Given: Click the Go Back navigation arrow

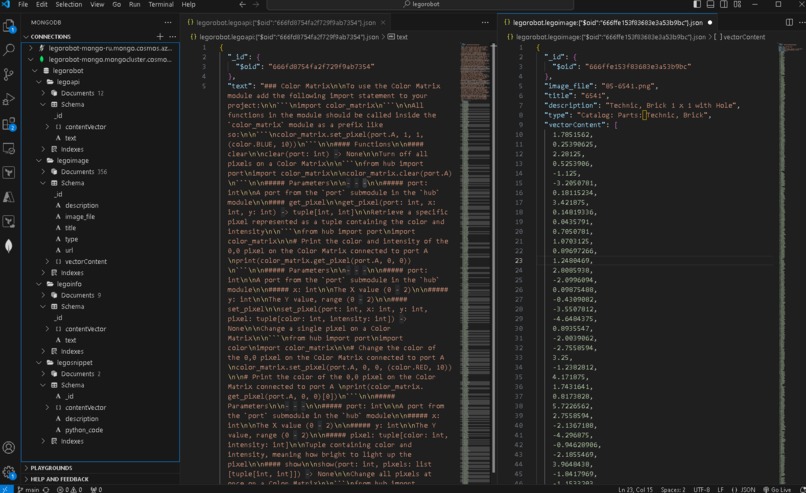Looking at the screenshot, I should [243, 5].
